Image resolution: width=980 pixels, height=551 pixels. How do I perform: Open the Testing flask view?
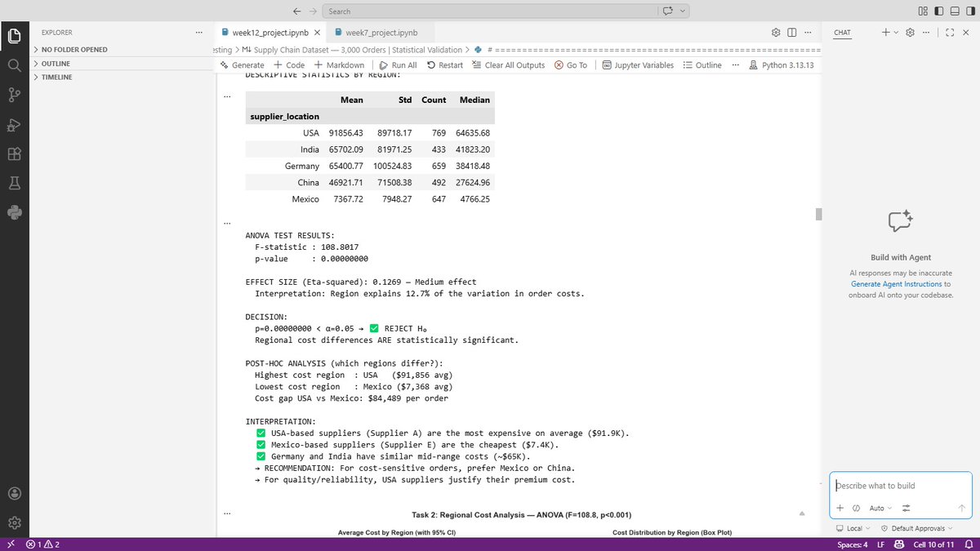(x=14, y=183)
